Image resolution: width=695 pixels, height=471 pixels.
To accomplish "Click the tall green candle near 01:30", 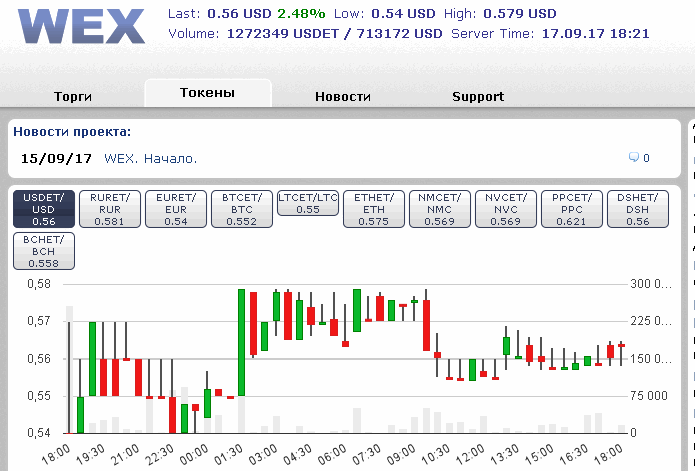I will click(242, 343).
